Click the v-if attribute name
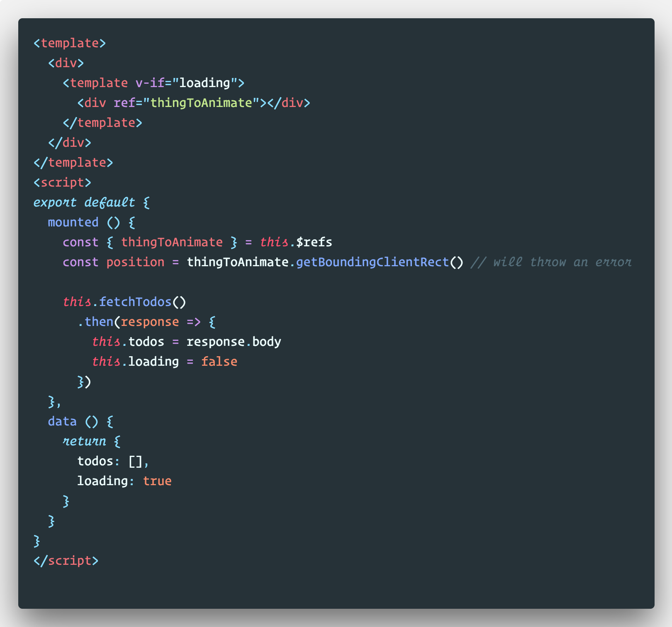This screenshot has height=627, width=672. (x=150, y=83)
